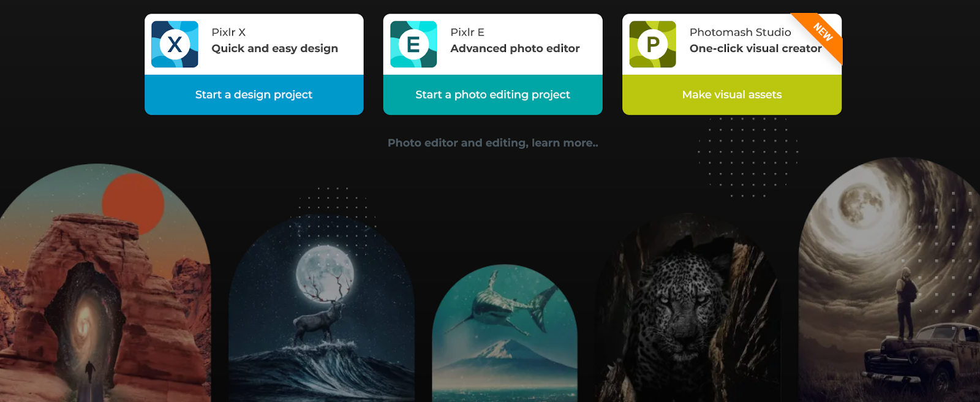Click the Photomash Studio P icon

click(x=652, y=44)
